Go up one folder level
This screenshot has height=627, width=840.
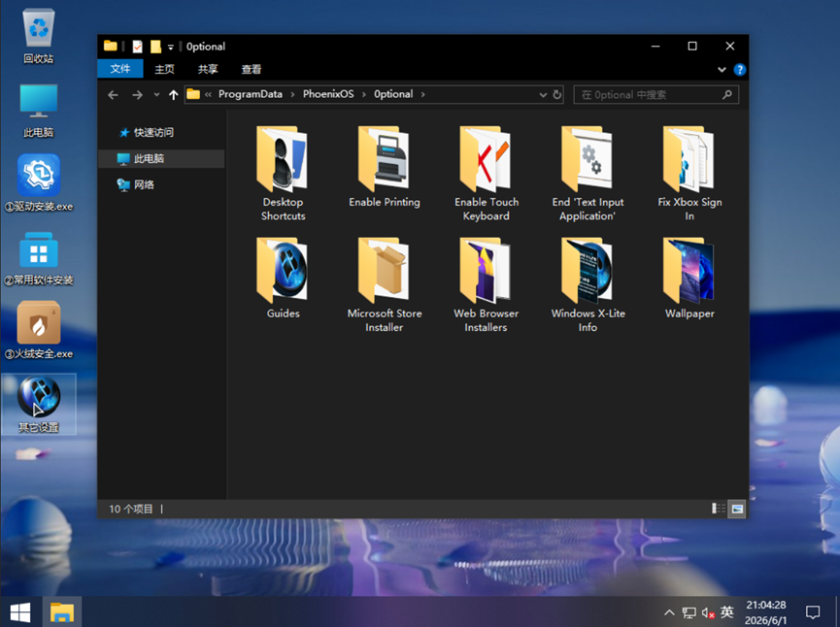[x=173, y=95]
